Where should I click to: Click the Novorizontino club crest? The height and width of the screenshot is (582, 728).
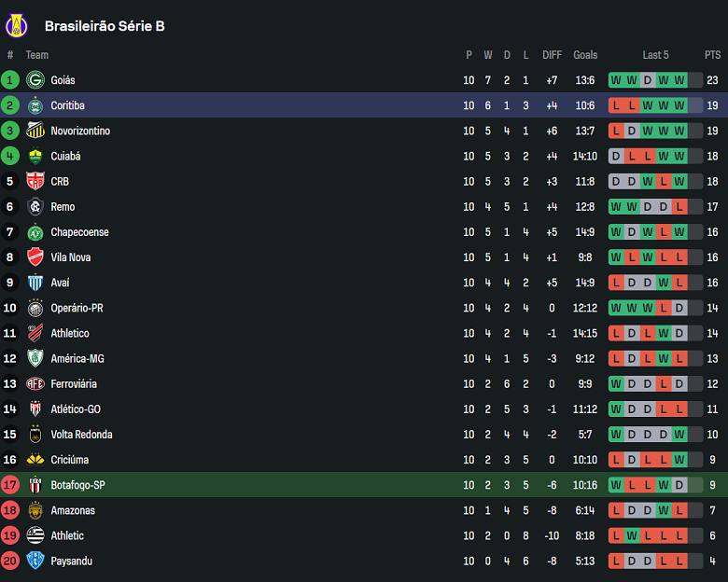35,131
